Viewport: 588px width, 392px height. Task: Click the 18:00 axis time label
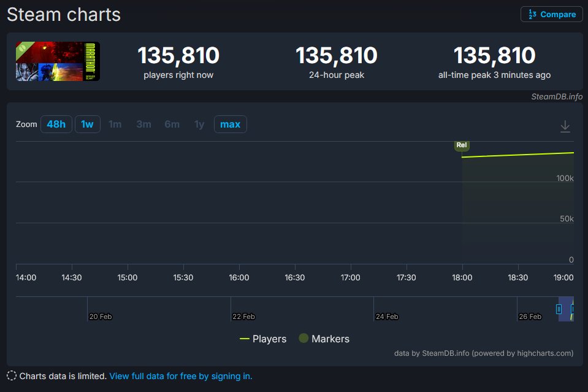click(x=462, y=277)
